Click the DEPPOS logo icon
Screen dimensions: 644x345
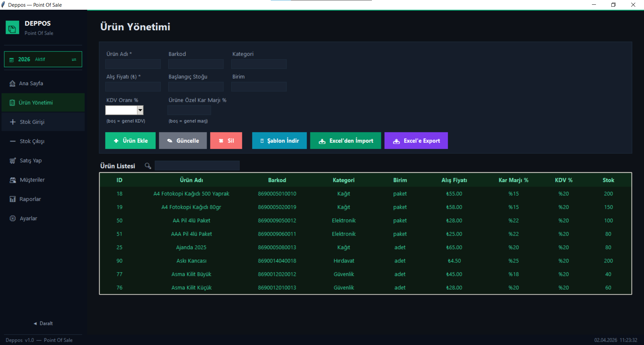click(12, 28)
